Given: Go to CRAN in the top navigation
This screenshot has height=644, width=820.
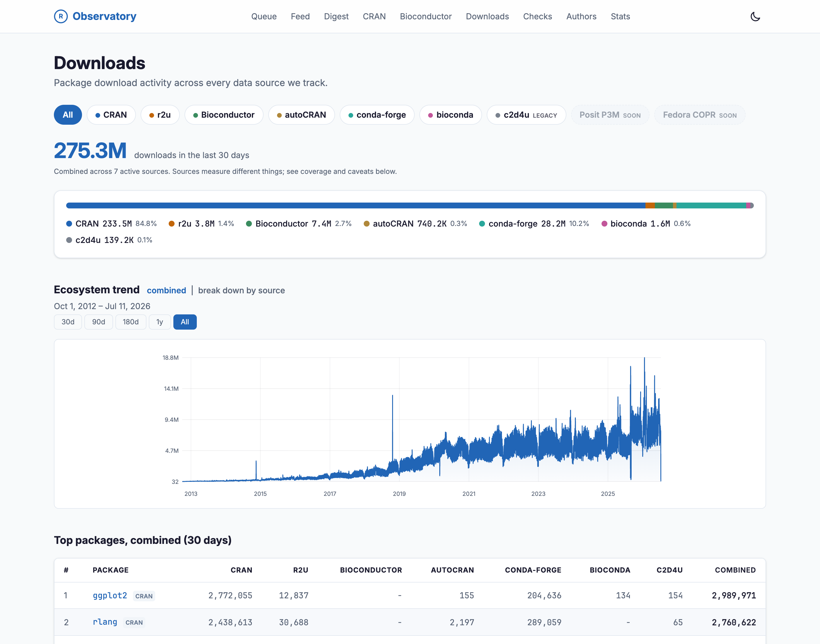Looking at the screenshot, I should (374, 17).
